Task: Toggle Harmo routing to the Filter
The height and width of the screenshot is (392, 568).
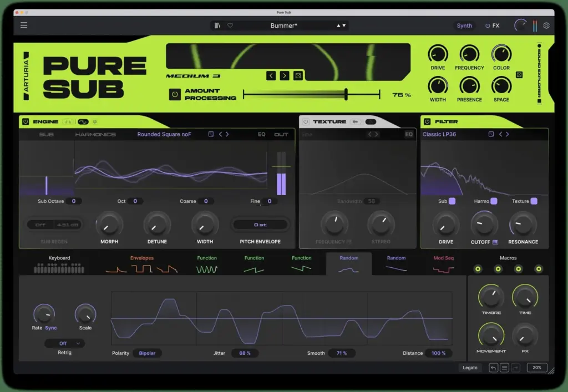Action: (x=494, y=201)
